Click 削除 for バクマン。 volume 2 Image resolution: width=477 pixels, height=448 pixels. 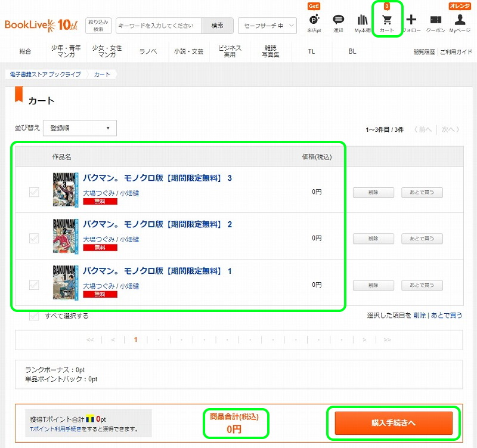pyautogui.click(x=373, y=239)
